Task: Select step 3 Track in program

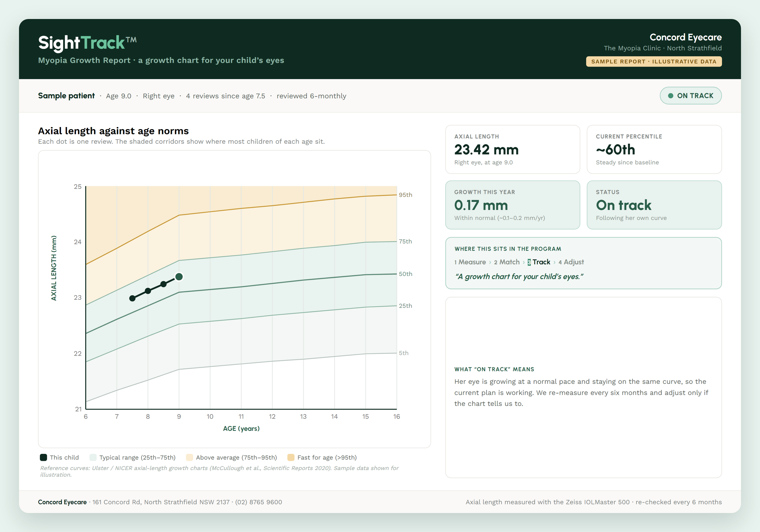Action: coord(539,262)
